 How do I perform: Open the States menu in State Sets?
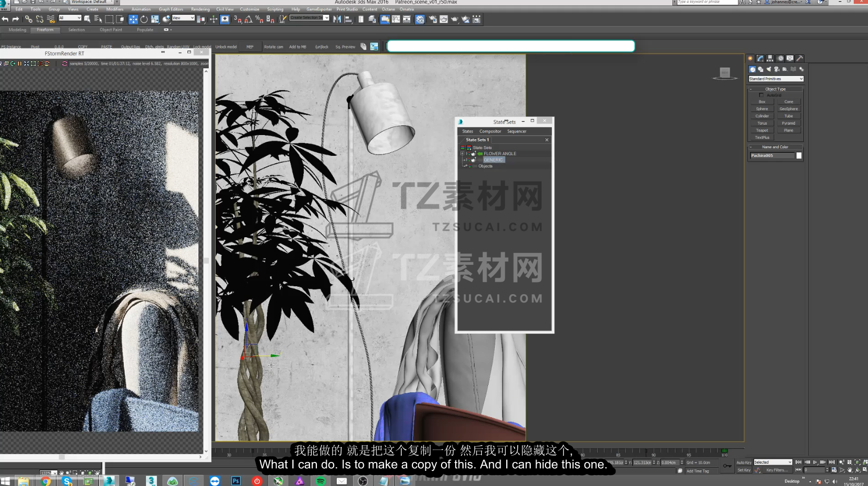click(x=468, y=131)
